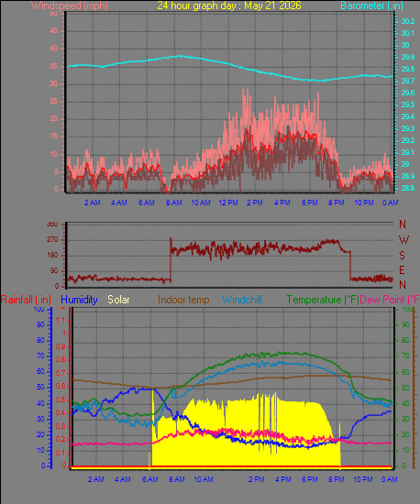The height and width of the screenshot is (504, 420).
Task: Click the Windspeed (mph) legend label
Action: (x=70, y=5)
